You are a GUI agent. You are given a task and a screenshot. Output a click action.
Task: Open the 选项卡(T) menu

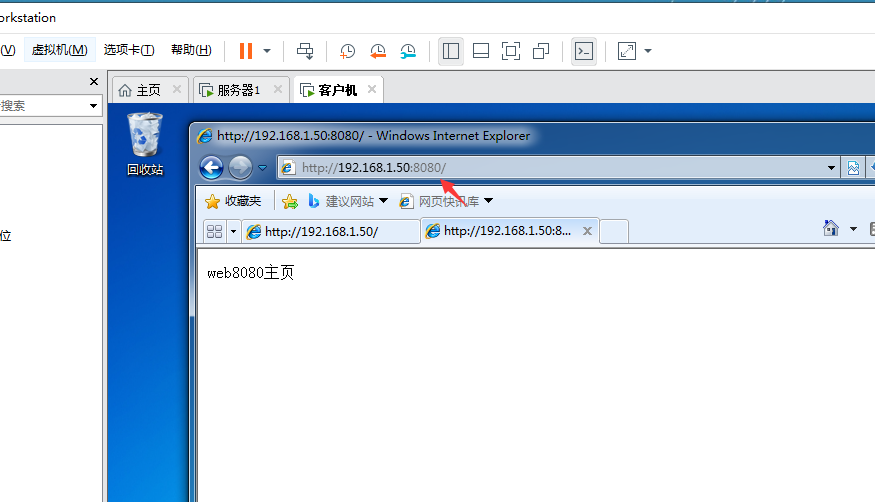[129, 50]
